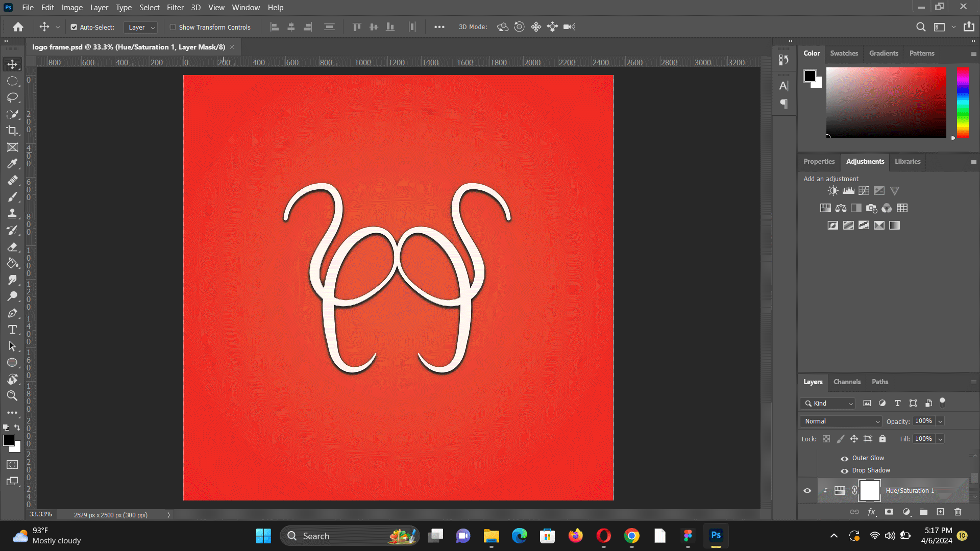Screen dimensions: 980x551
Task: Add a Gradient Map adjustment
Action: [x=894, y=226]
